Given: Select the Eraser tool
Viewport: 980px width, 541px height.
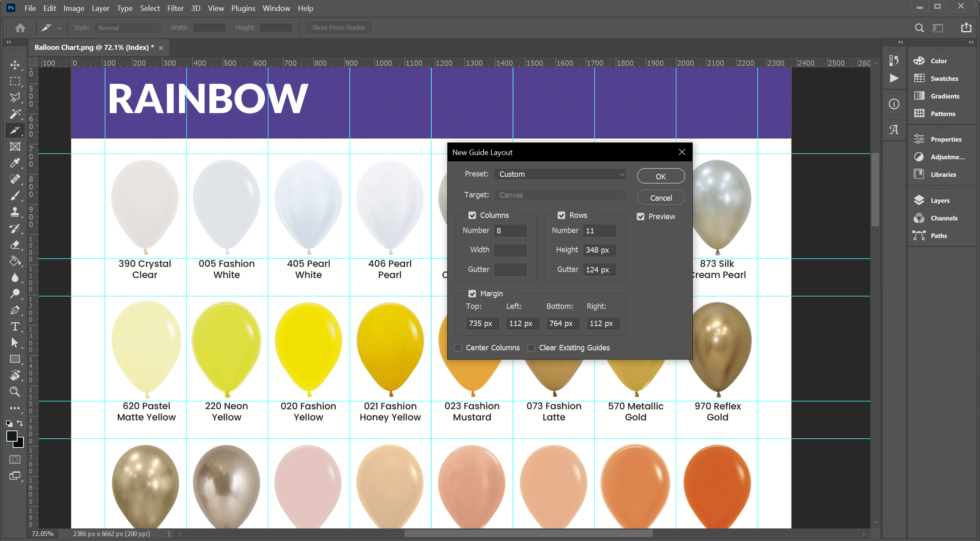Looking at the screenshot, I should pos(15,245).
